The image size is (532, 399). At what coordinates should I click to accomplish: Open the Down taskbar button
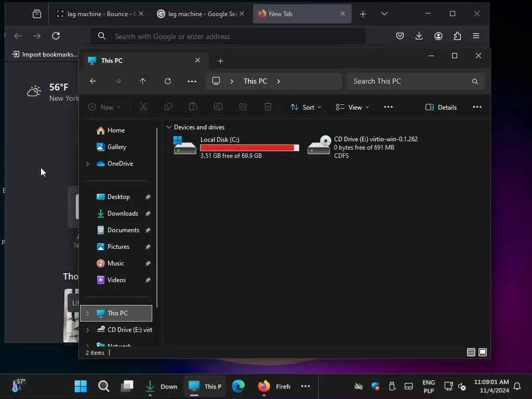(161, 386)
